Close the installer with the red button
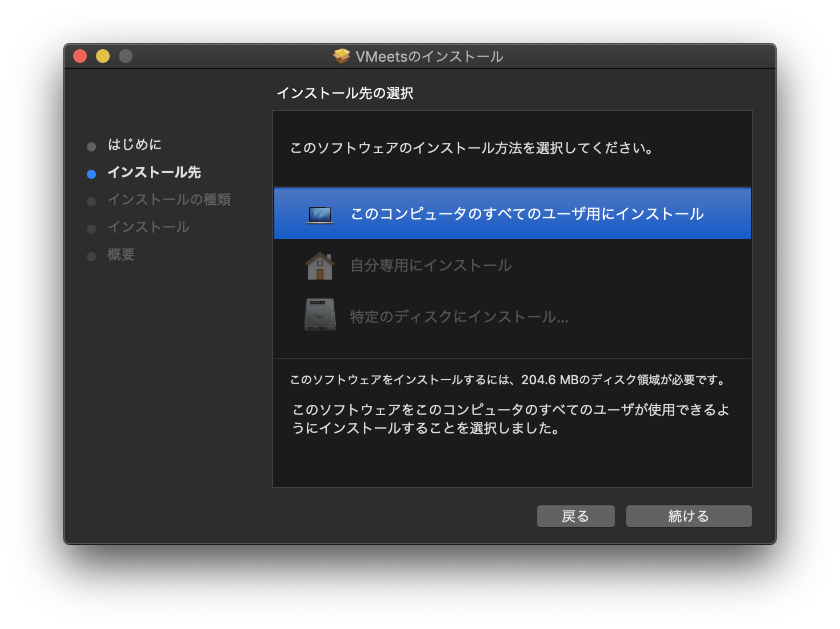The height and width of the screenshot is (629, 840). [80, 56]
